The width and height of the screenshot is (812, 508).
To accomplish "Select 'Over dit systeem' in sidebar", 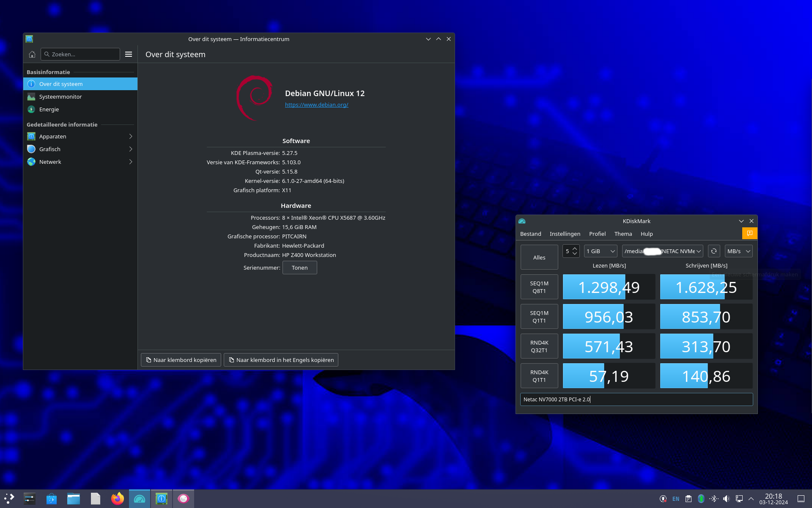I will pos(80,84).
